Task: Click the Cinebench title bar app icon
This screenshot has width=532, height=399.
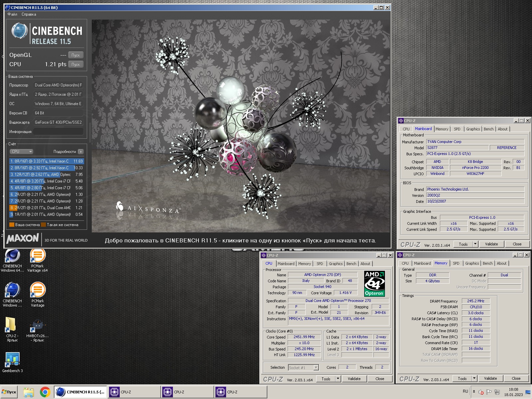Action: pyautogui.click(x=8, y=7)
